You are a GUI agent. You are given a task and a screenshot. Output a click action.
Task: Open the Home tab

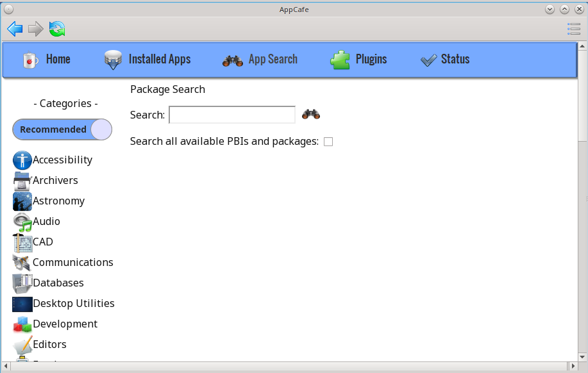[x=58, y=59]
